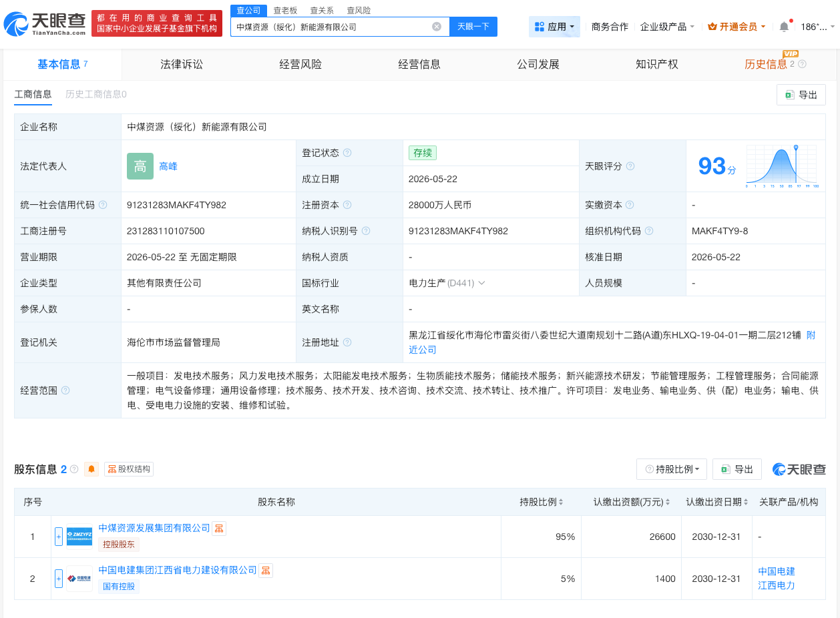Select the 工商信息 sub-tab
Screen dimensions: 840x618
pyautogui.click(x=33, y=94)
